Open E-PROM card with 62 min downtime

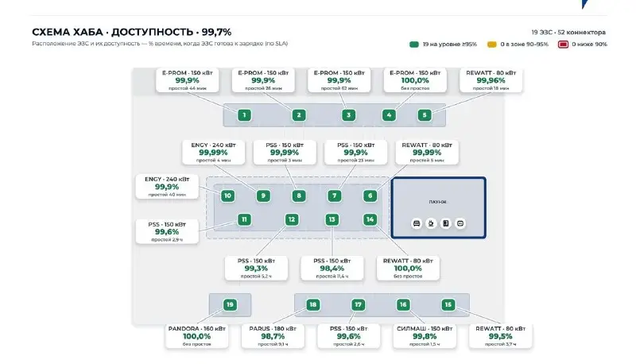(339, 80)
